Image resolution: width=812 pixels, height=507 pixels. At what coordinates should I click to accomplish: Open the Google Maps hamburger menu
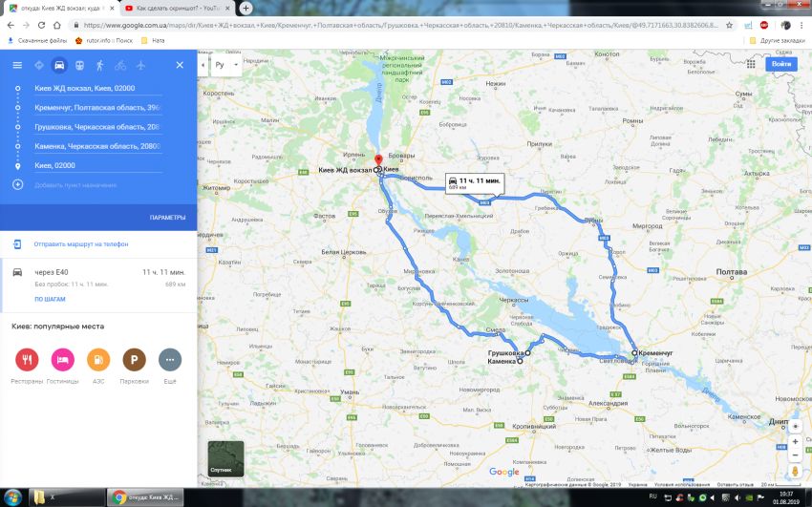click(17, 65)
